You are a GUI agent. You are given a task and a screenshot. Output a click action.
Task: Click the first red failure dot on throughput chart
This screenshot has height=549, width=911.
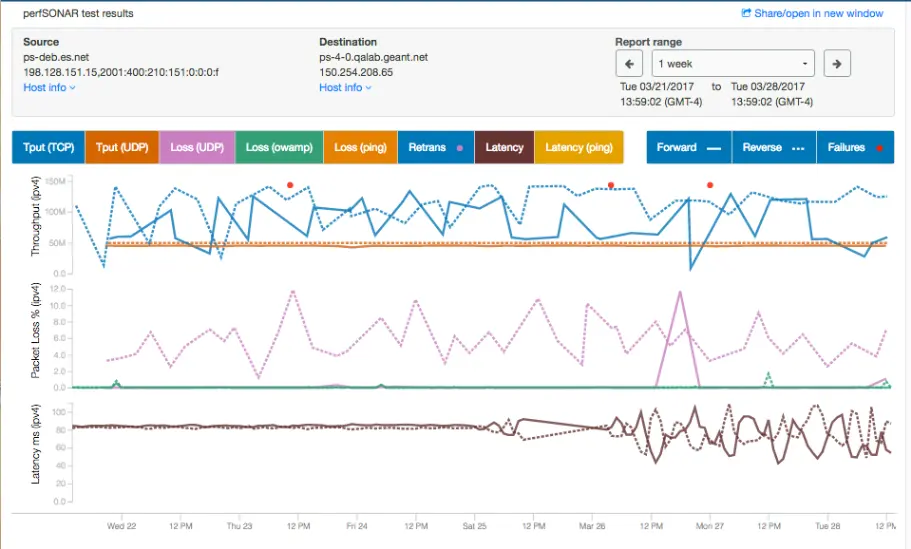(x=290, y=185)
